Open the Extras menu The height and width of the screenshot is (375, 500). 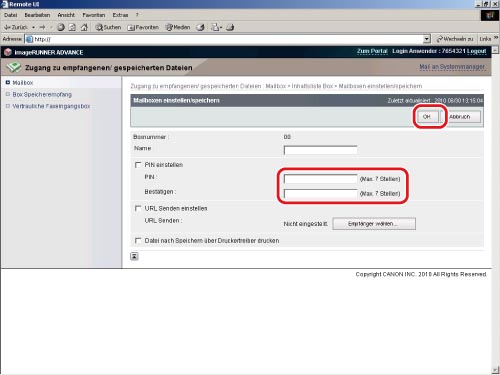tap(120, 15)
